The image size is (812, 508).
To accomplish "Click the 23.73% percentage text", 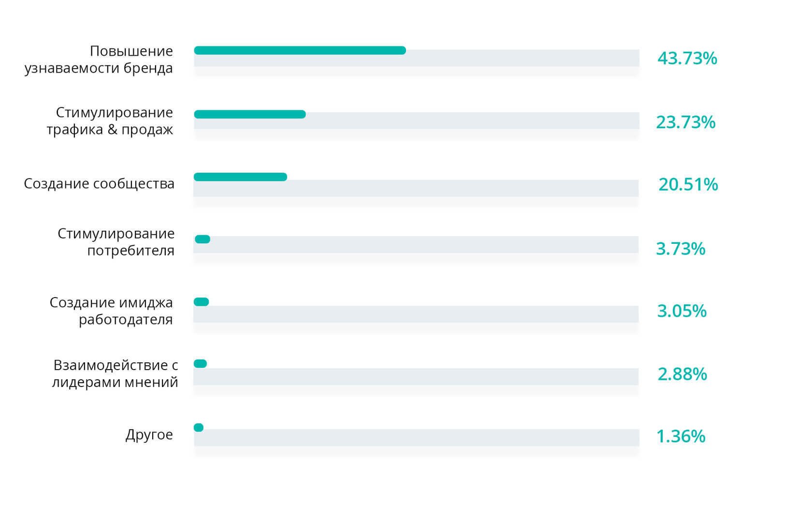I will tap(685, 122).
